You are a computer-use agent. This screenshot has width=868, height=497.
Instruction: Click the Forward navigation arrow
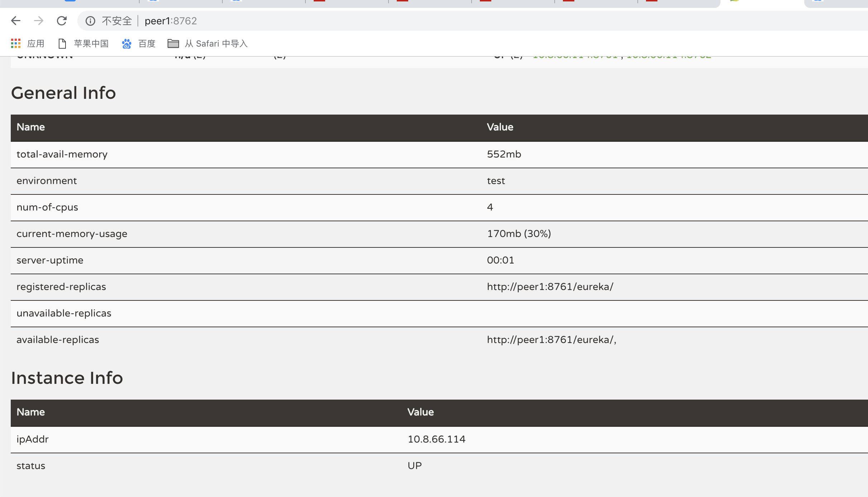coord(39,21)
